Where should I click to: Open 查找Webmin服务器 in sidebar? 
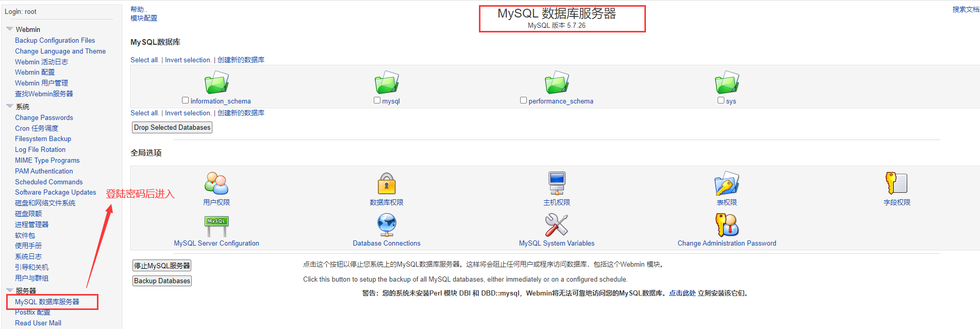tap(44, 94)
